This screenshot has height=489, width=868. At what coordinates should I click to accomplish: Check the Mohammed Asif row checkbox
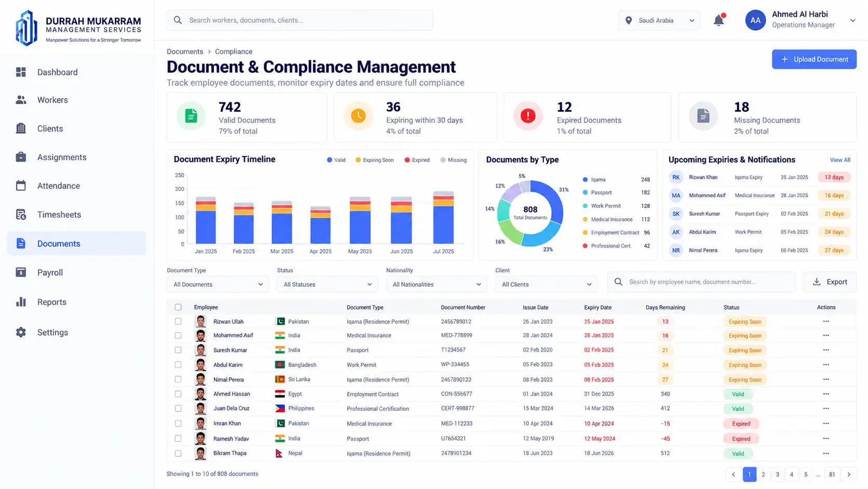click(178, 336)
